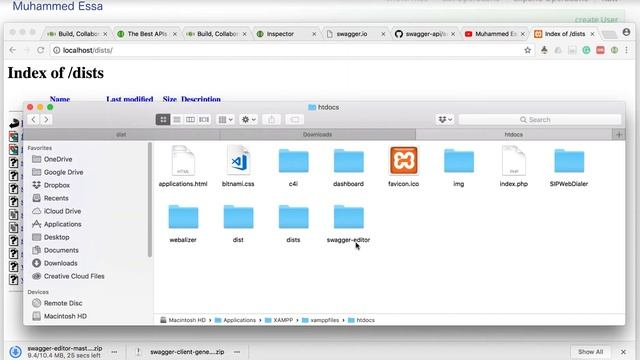Open options for swagger-client-generated zip download
The height and width of the screenshot is (360, 640).
[x=237, y=351]
